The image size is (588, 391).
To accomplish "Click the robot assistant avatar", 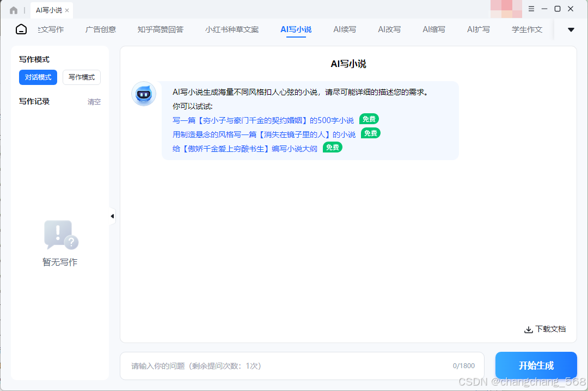I will (x=144, y=94).
